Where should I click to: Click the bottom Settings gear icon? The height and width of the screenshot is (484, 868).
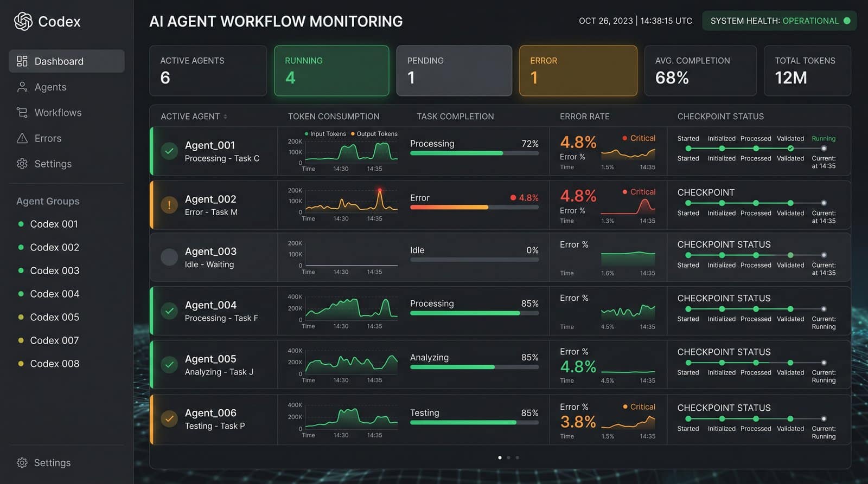click(x=22, y=462)
